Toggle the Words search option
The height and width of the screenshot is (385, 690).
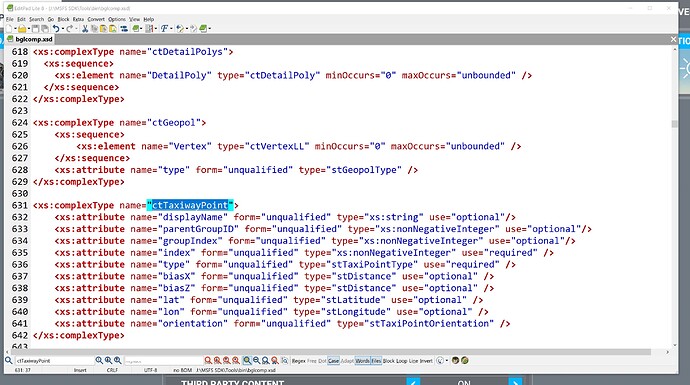pyautogui.click(x=362, y=361)
